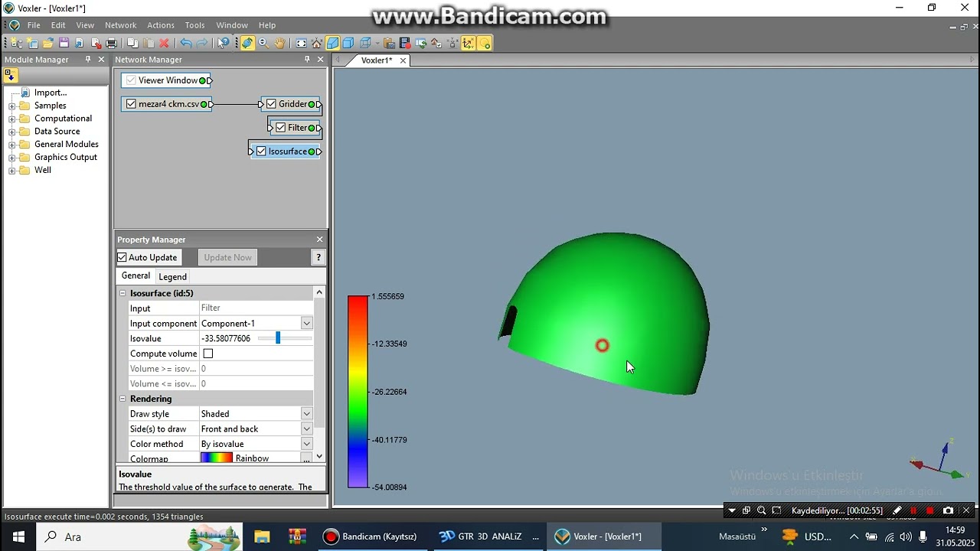
Task: Click the context Help pointer icon
Action: click(x=223, y=44)
